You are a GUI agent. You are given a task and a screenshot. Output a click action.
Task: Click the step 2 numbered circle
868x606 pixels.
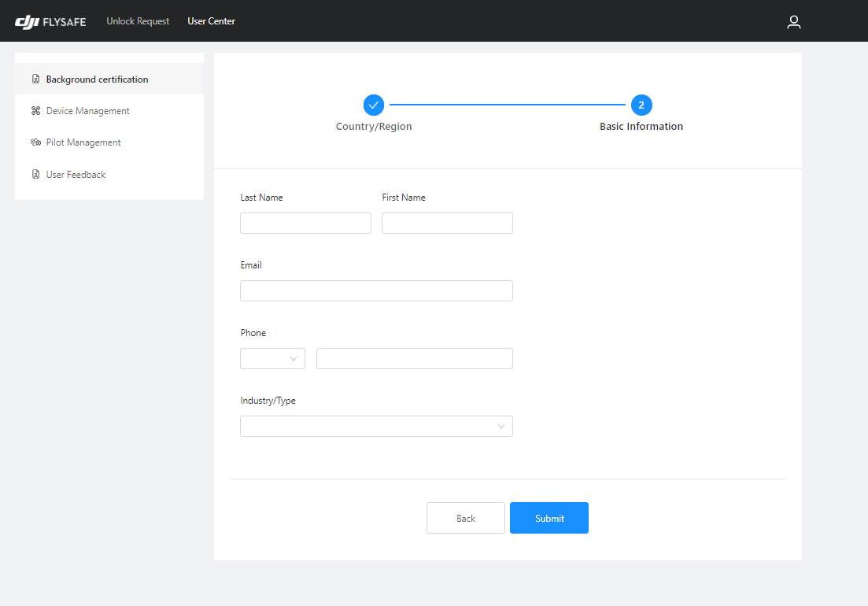(x=641, y=105)
